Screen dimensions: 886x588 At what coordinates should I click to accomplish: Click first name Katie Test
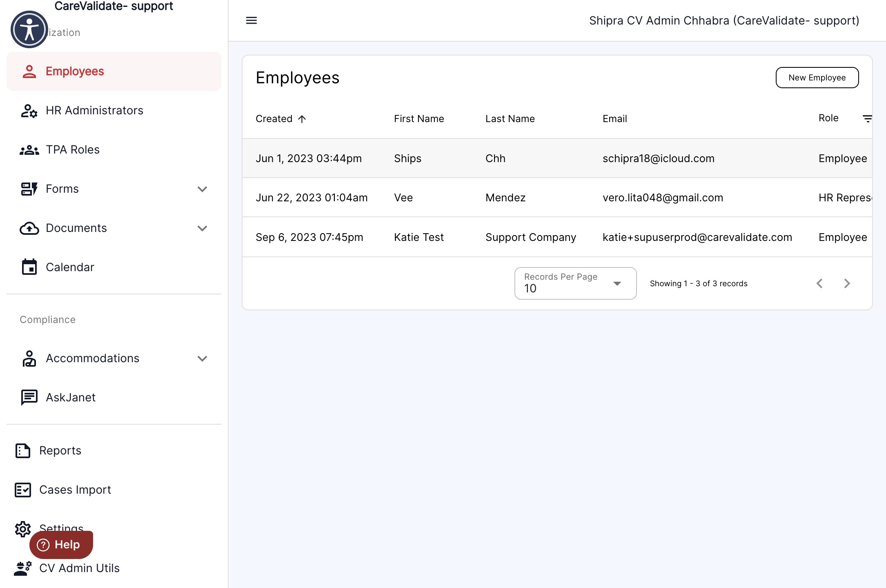tap(419, 237)
